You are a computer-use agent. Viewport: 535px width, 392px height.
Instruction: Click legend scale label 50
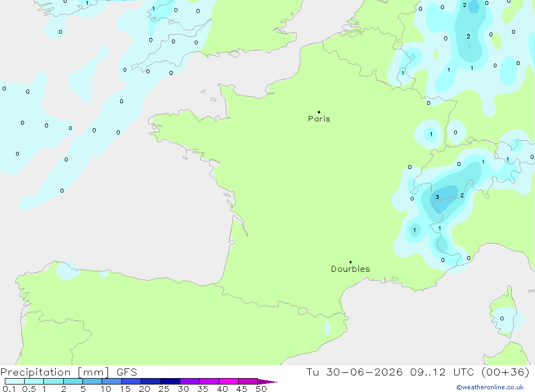(261, 389)
